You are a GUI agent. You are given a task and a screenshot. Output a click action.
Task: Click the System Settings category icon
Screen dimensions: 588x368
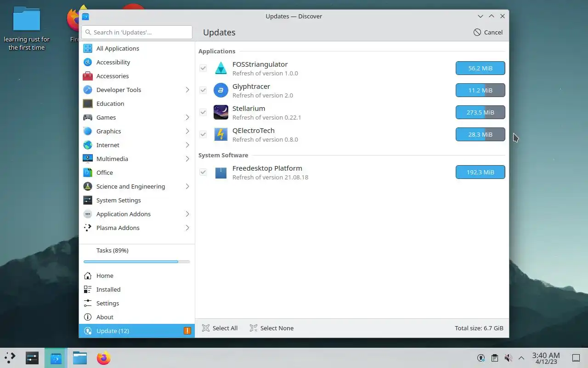pyautogui.click(x=88, y=200)
